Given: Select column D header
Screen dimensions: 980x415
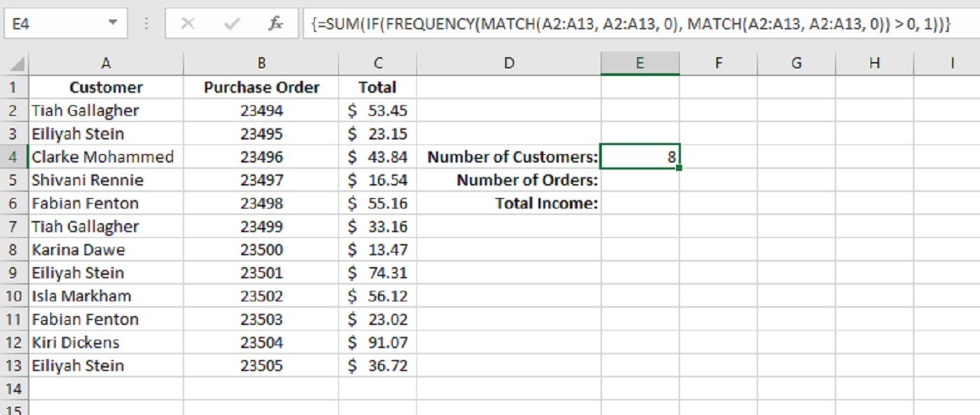Looking at the screenshot, I should click(x=508, y=63).
